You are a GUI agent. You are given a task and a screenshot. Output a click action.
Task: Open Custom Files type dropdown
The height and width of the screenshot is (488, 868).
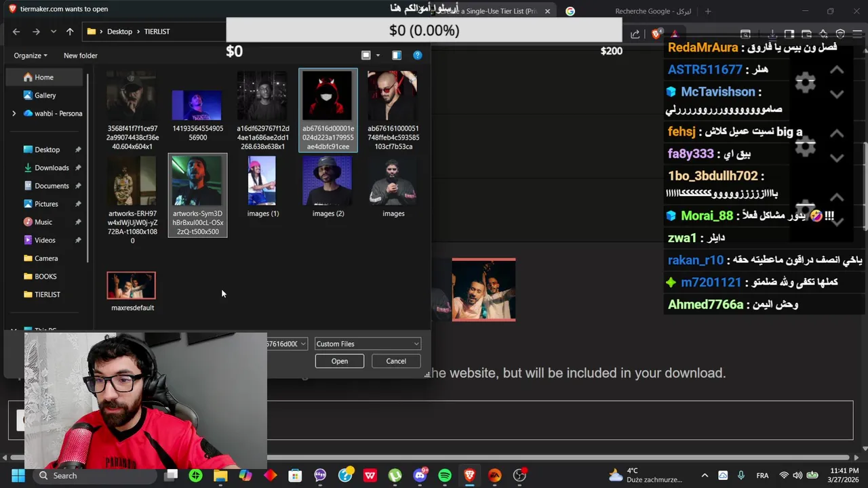point(368,344)
